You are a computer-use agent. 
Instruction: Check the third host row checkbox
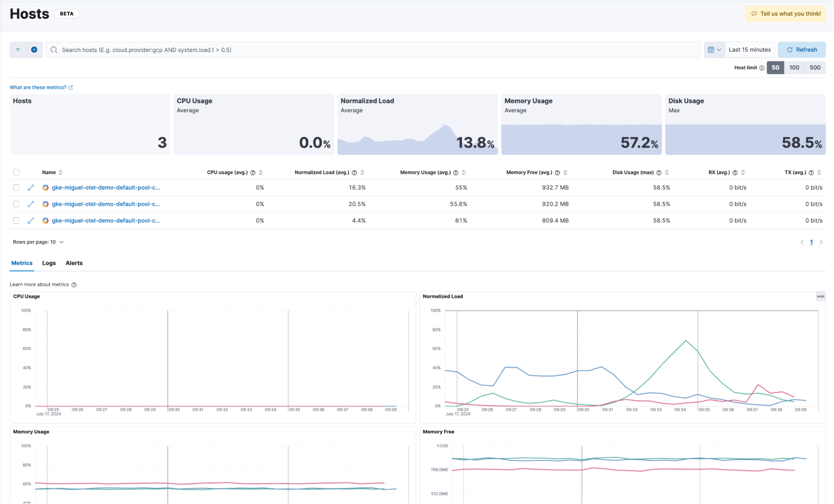16,221
